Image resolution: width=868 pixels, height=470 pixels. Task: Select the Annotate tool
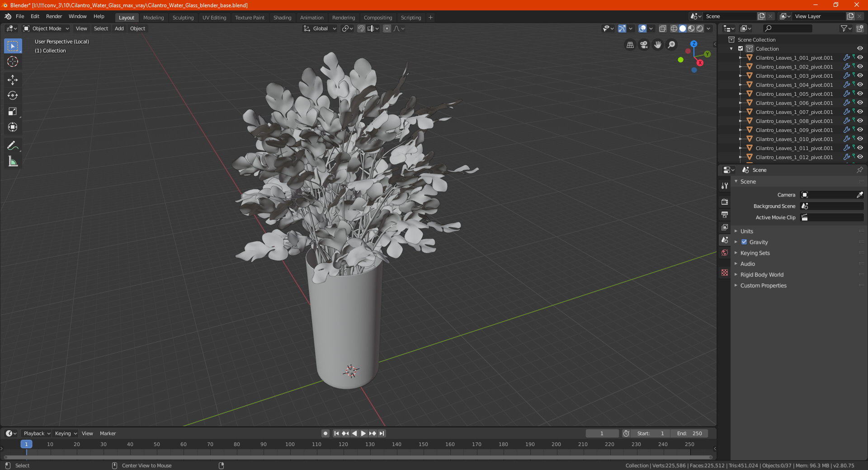click(x=13, y=146)
